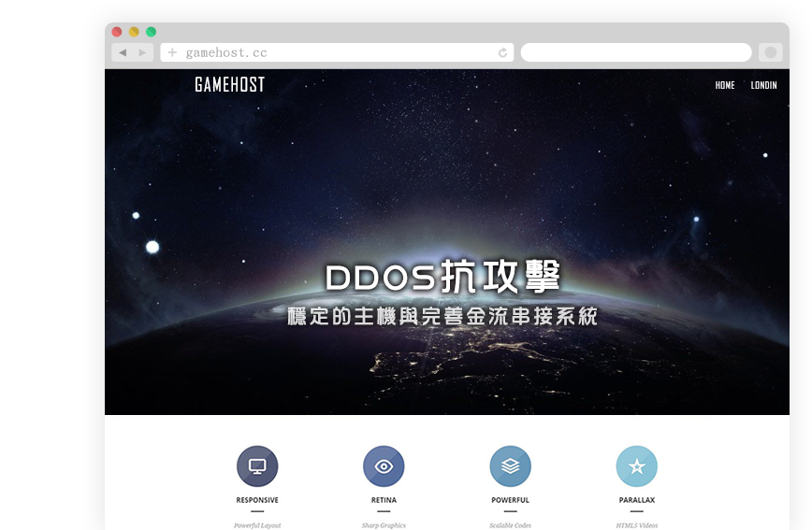Open the LONDIN navigation item
This screenshot has height=530, width=812.
click(763, 85)
